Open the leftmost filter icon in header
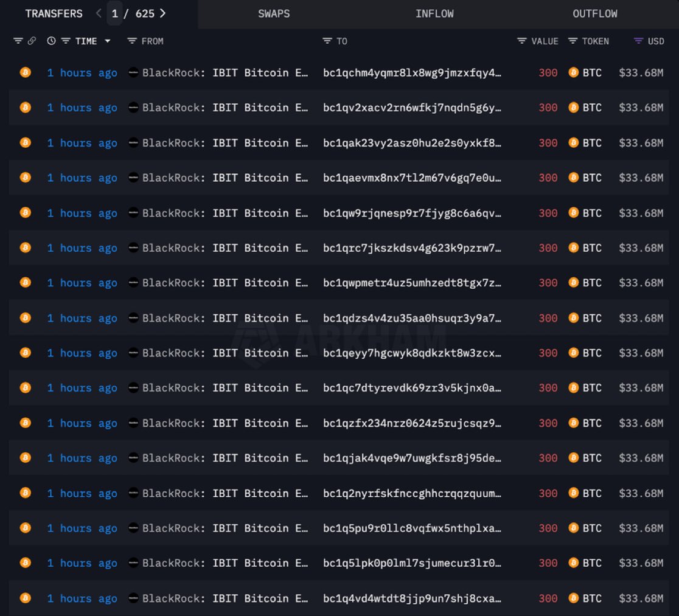Image resolution: width=679 pixels, height=616 pixels. [x=18, y=41]
